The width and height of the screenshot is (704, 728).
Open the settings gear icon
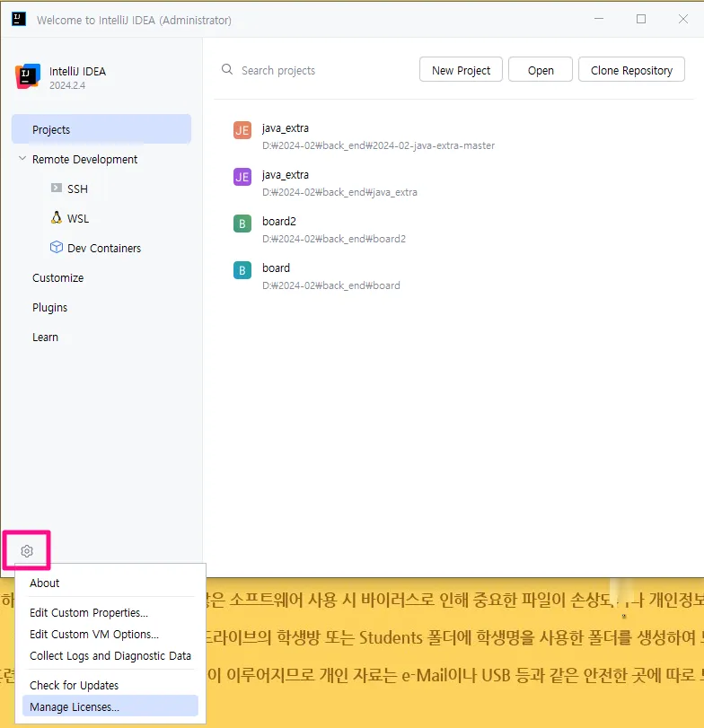point(27,550)
